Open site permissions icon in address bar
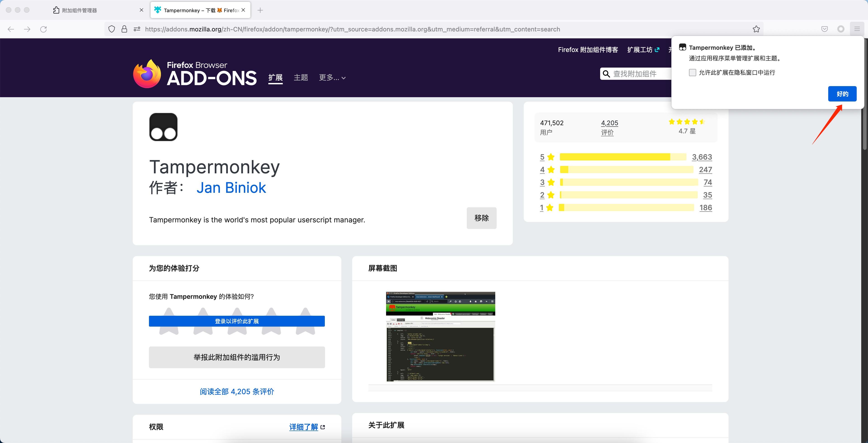This screenshot has height=443, width=868. [137, 29]
